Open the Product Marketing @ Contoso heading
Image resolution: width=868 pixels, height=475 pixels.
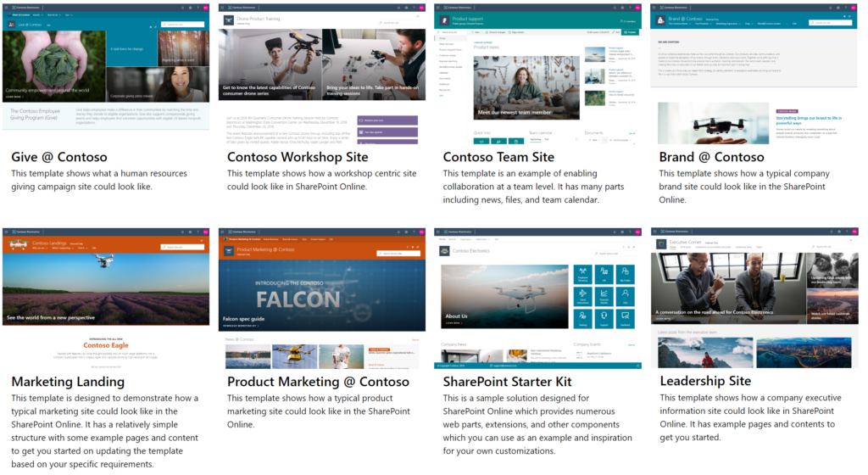[x=318, y=381]
